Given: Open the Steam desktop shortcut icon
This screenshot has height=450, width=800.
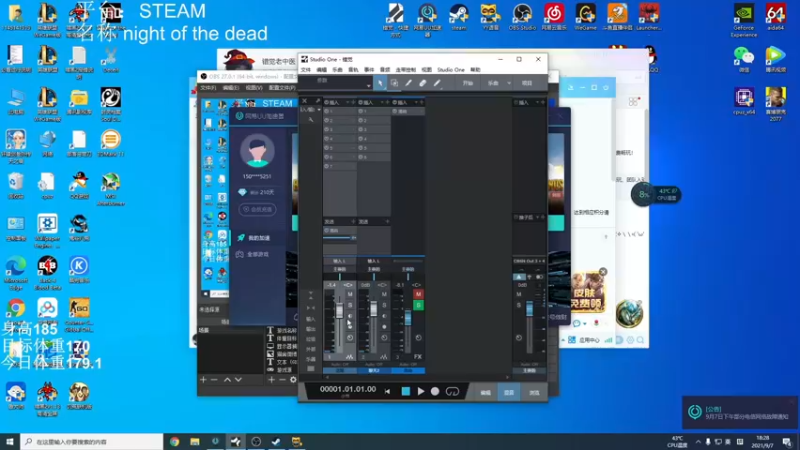Looking at the screenshot, I should click(459, 17).
